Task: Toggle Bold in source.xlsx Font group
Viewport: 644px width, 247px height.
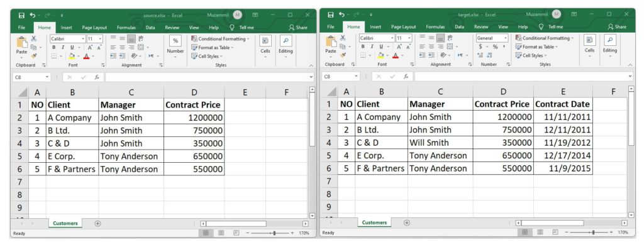Action: [x=54, y=47]
